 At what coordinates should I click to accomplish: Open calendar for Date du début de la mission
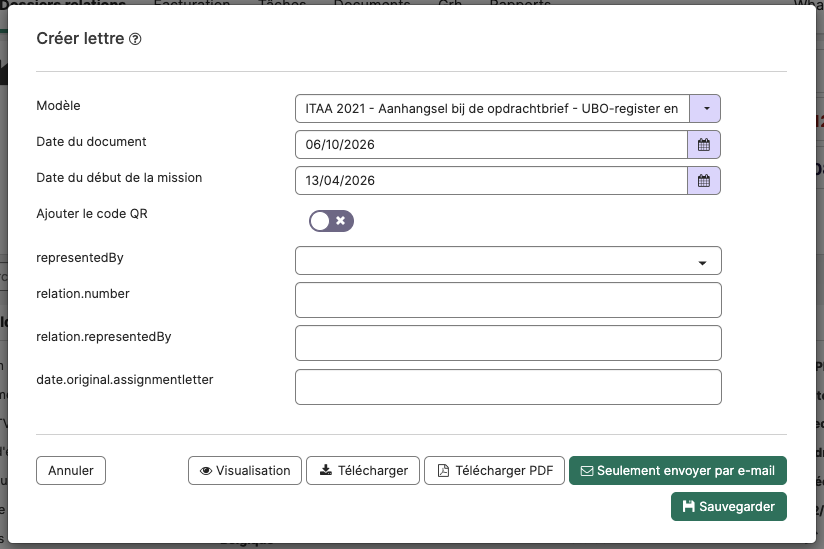(x=704, y=181)
